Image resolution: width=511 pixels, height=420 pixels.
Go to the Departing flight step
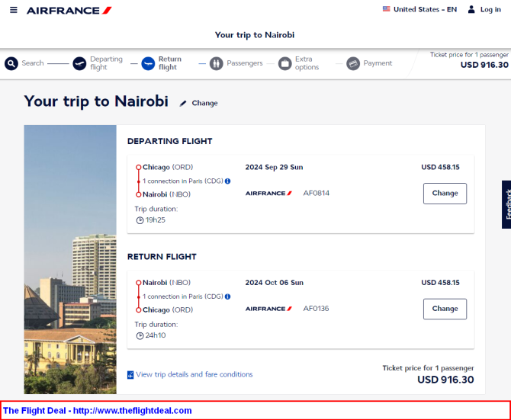click(x=98, y=63)
